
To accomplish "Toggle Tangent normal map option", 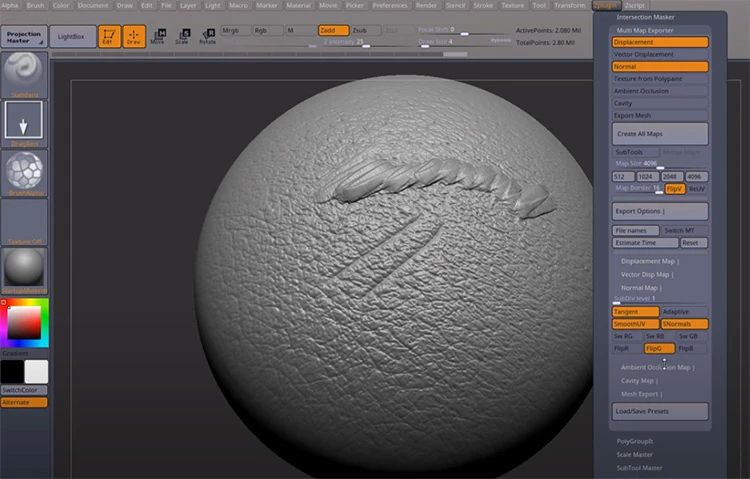I will tap(636, 312).
